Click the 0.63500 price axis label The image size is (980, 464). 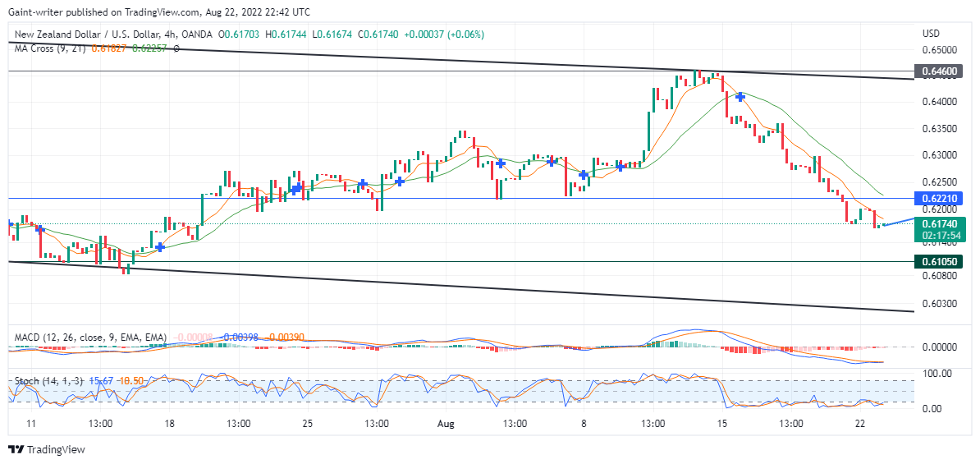coord(941,129)
